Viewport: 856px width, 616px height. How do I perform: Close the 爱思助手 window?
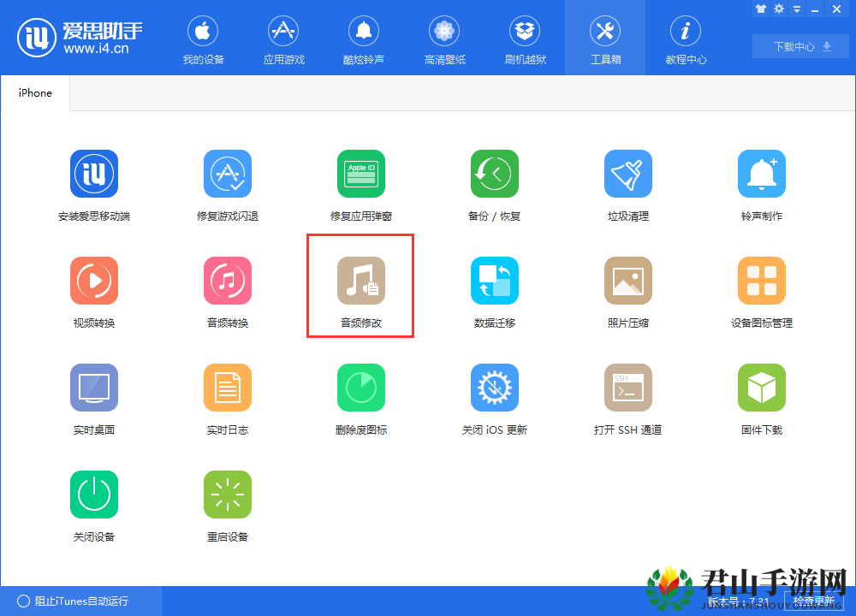pos(836,9)
